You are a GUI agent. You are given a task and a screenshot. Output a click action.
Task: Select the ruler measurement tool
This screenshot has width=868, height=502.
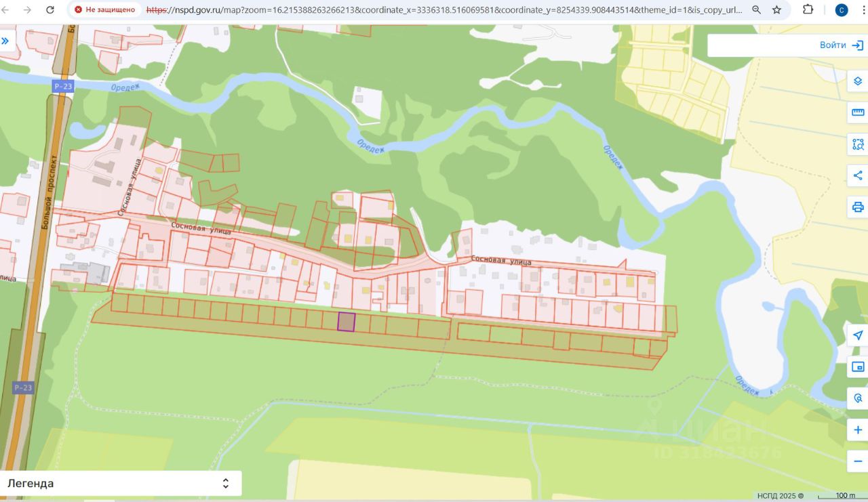858,112
